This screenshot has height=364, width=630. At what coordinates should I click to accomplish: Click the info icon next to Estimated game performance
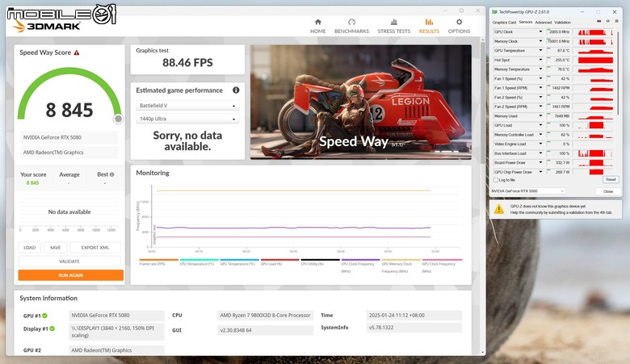(x=236, y=90)
